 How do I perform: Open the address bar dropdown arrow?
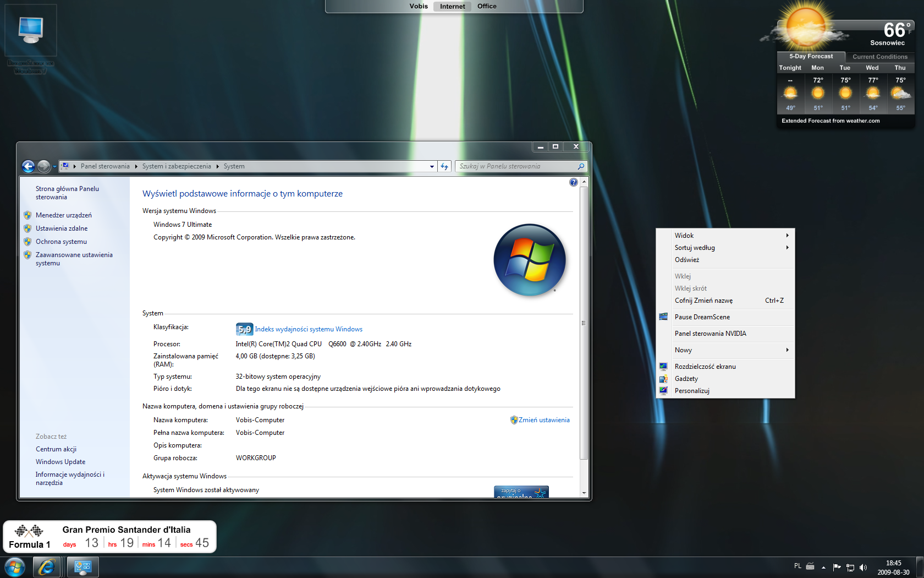click(x=431, y=166)
